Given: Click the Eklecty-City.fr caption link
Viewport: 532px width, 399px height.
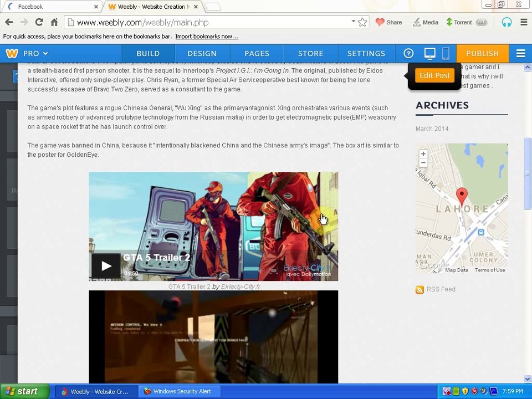Looking at the screenshot, I should (x=241, y=287).
